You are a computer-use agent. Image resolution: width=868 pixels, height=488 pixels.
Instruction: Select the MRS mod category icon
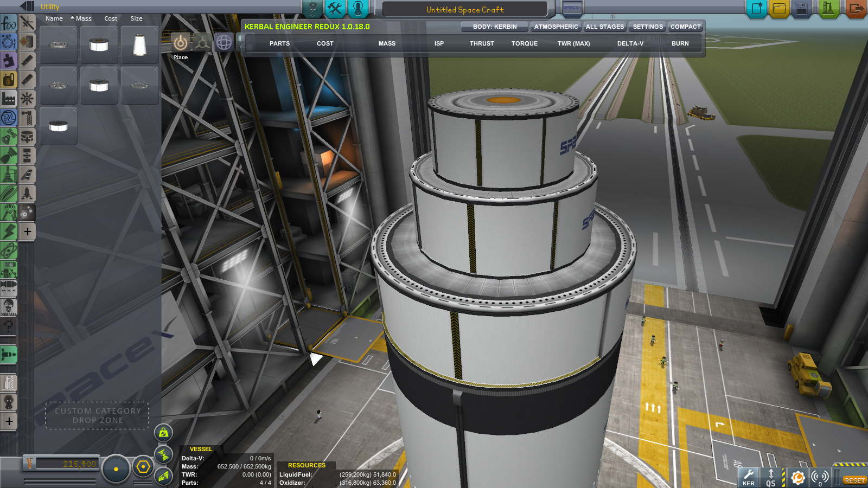[9, 288]
